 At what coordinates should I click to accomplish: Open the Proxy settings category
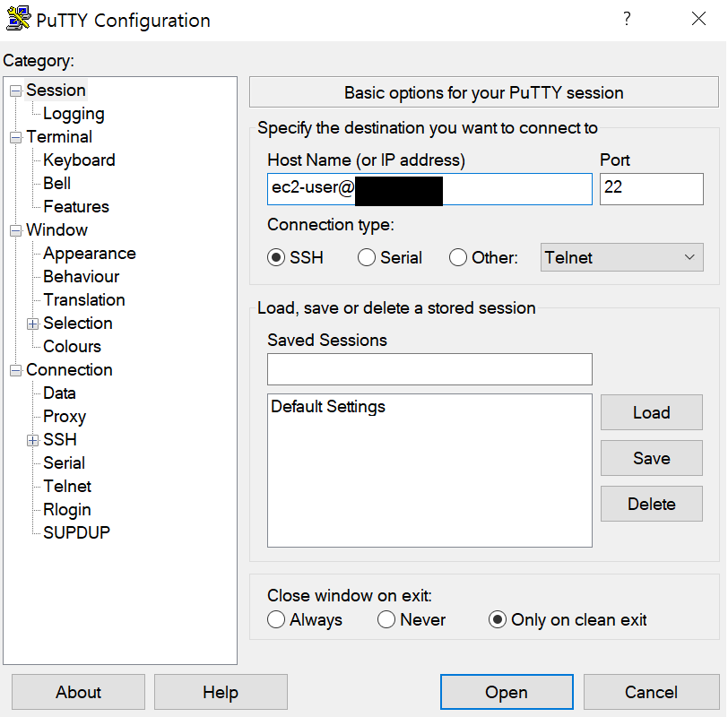pos(65,417)
